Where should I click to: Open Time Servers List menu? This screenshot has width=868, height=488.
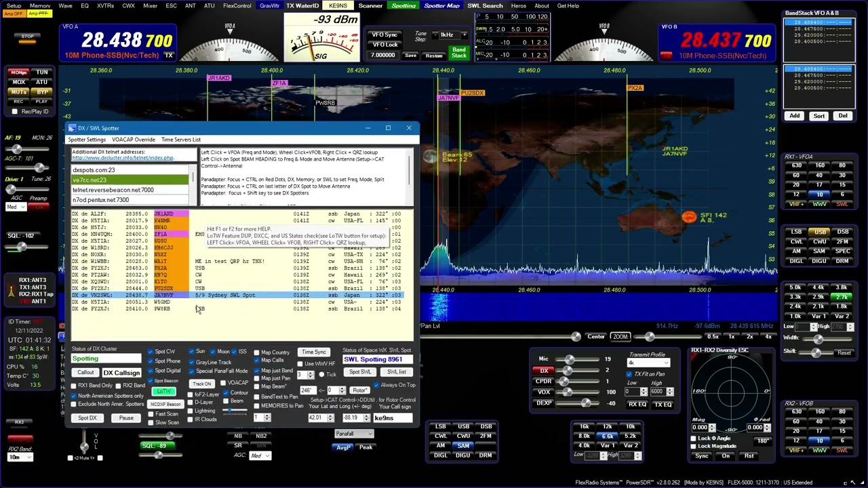(181, 140)
